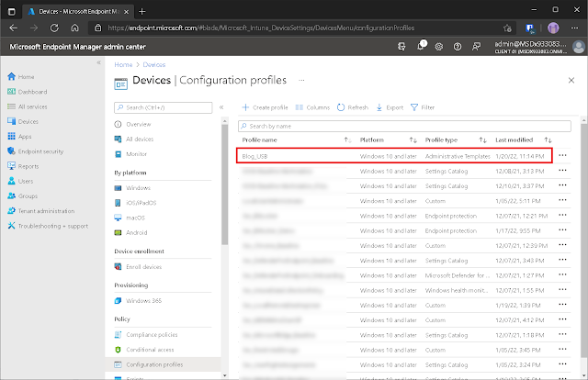
Task: Open the settings gear in header
Action: pyautogui.click(x=439, y=47)
